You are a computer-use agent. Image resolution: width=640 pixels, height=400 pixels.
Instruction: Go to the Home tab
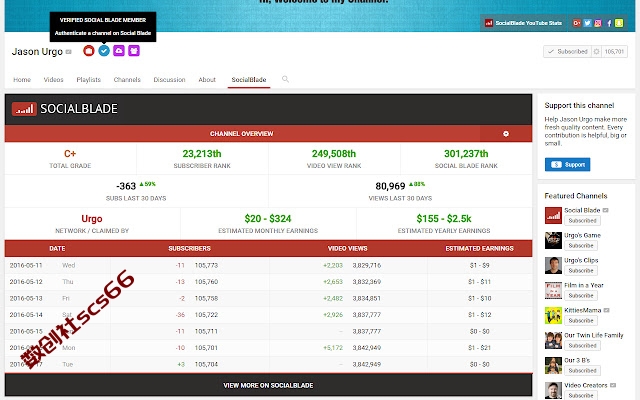(22, 80)
